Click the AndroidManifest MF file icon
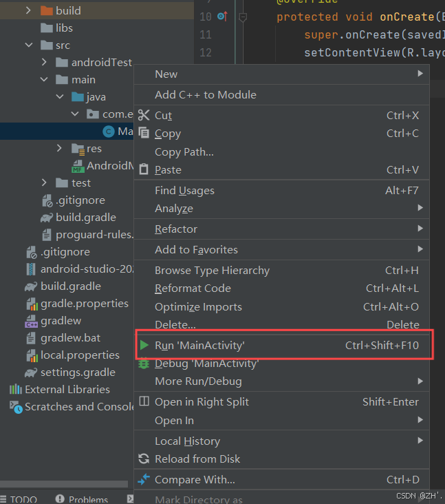 [x=78, y=166]
